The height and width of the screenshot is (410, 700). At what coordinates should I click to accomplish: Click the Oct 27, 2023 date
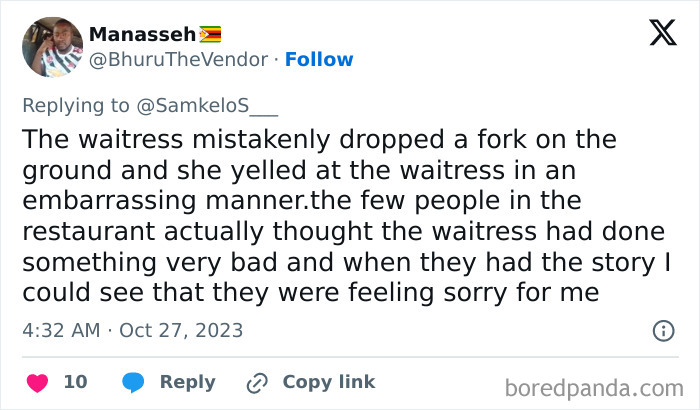182,330
